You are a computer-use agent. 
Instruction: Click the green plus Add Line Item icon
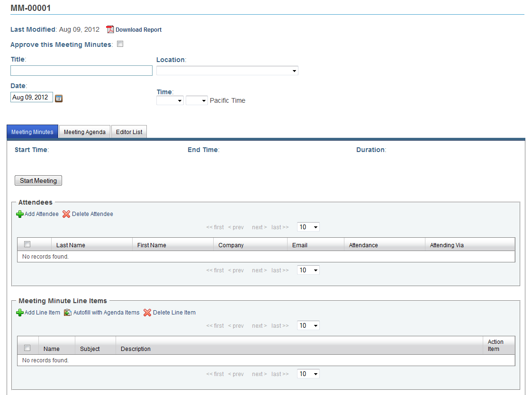click(20, 313)
